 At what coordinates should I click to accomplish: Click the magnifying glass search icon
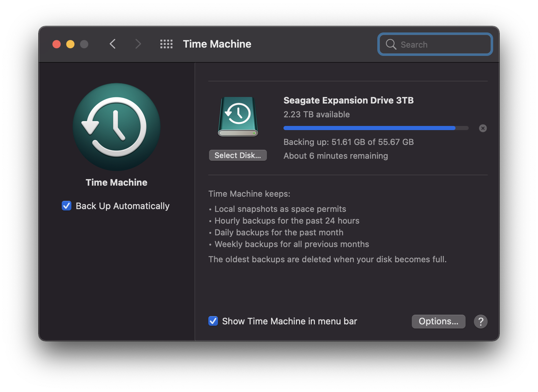[391, 44]
